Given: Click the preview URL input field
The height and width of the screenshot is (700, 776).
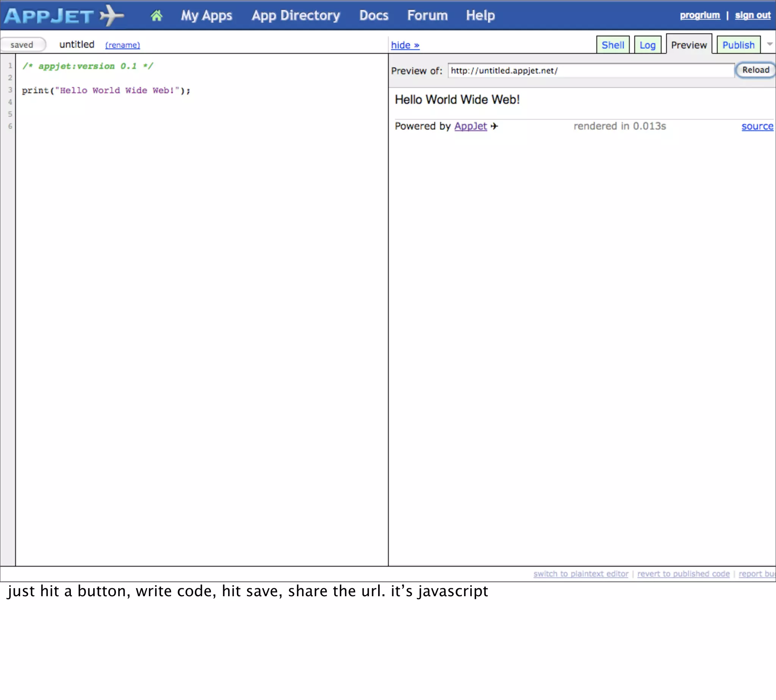Looking at the screenshot, I should tap(591, 71).
